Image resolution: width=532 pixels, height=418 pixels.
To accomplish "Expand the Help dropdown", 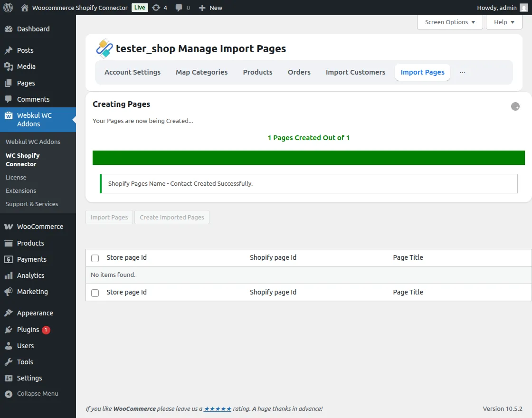I will pyautogui.click(x=503, y=22).
